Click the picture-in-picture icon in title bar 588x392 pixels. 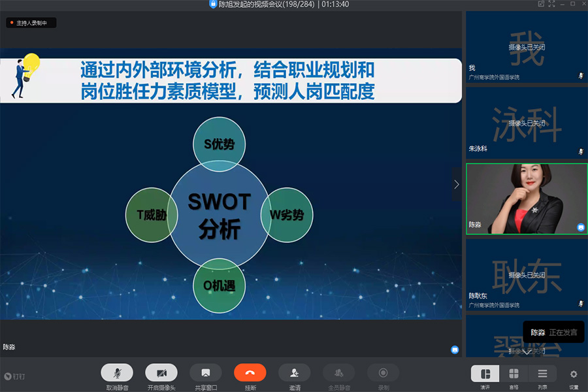541,4
